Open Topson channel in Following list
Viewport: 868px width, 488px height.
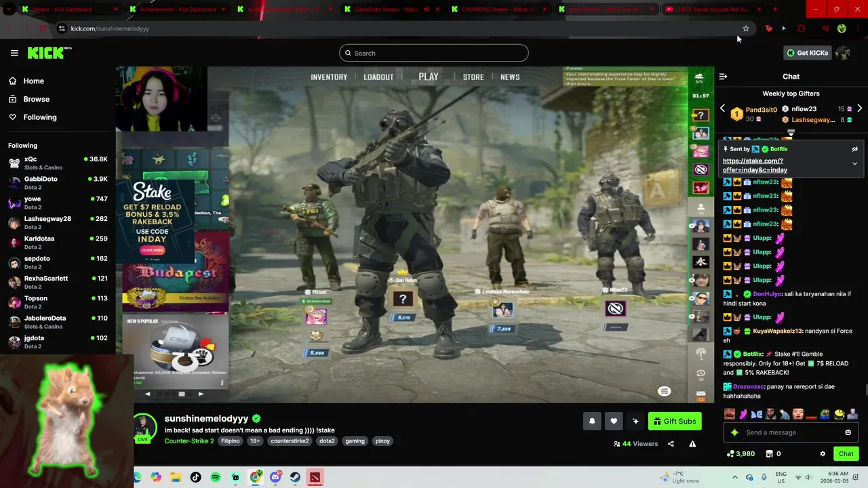(x=58, y=302)
